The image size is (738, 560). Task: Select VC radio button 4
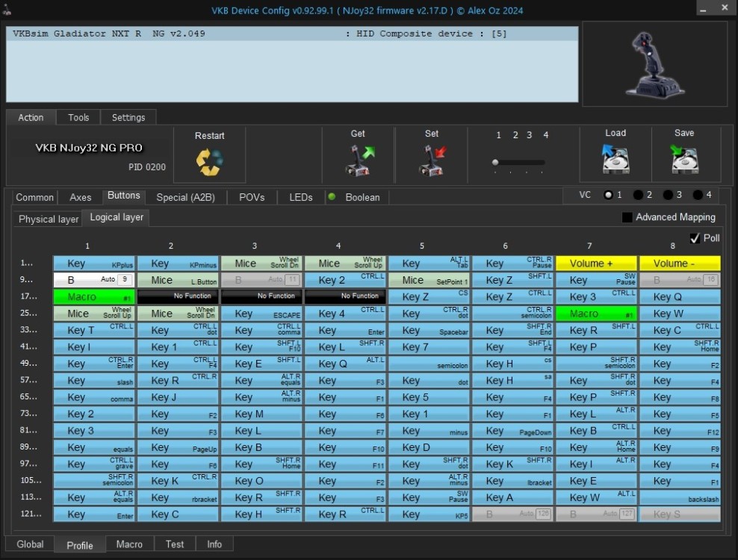698,195
